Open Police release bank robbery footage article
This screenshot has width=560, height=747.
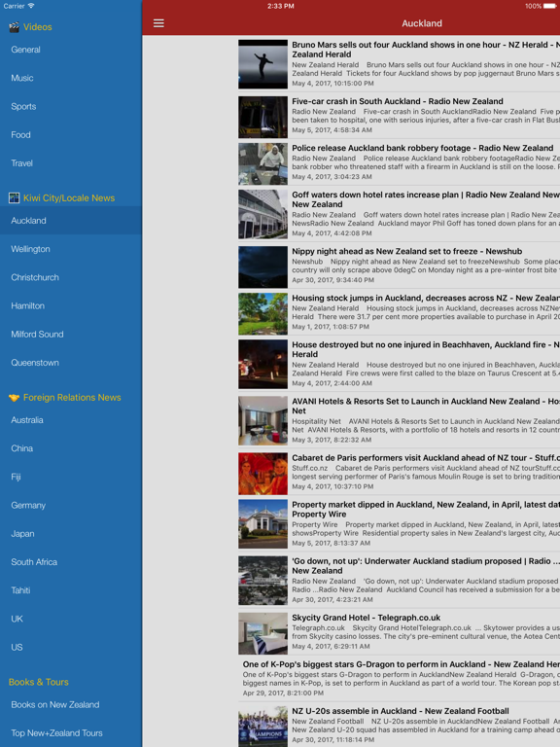[399, 162]
